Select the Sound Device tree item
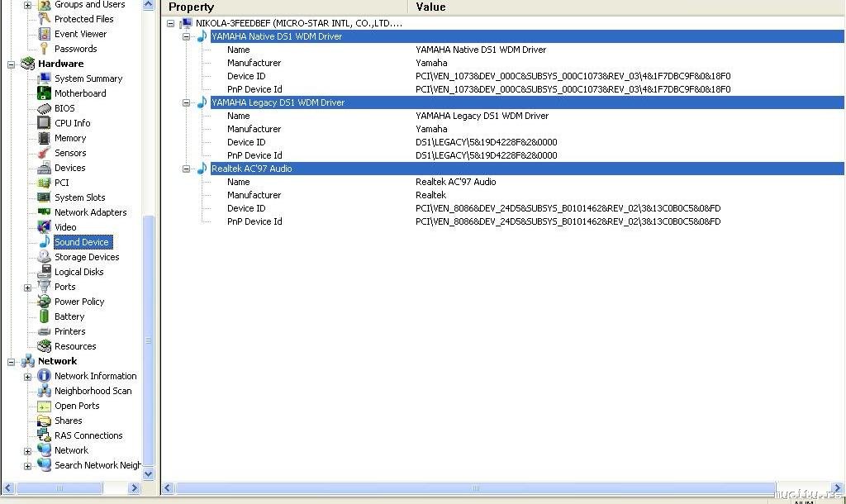 pos(82,242)
